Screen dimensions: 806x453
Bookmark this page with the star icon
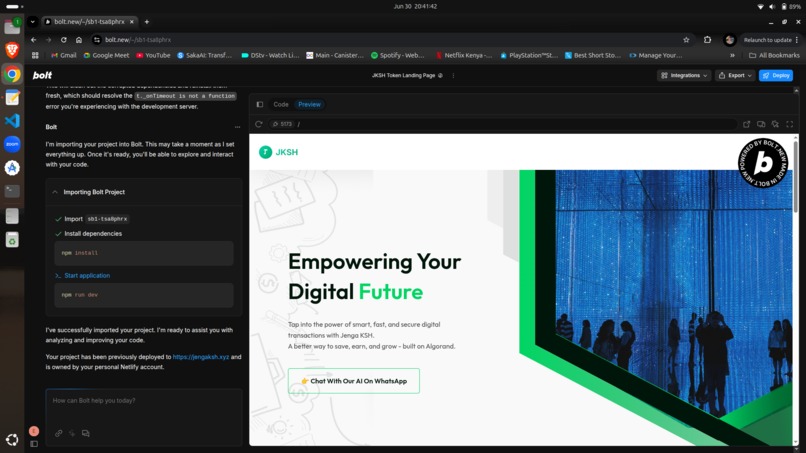point(686,40)
